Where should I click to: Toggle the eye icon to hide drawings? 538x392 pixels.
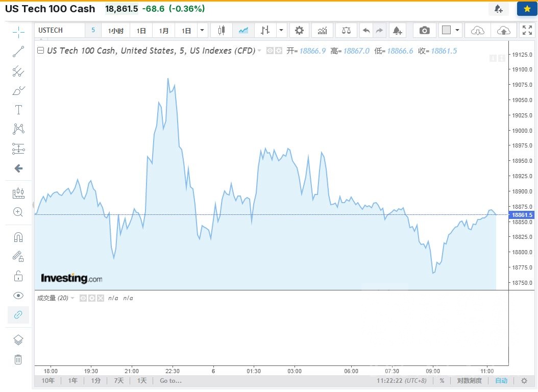click(x=18, y=295)
